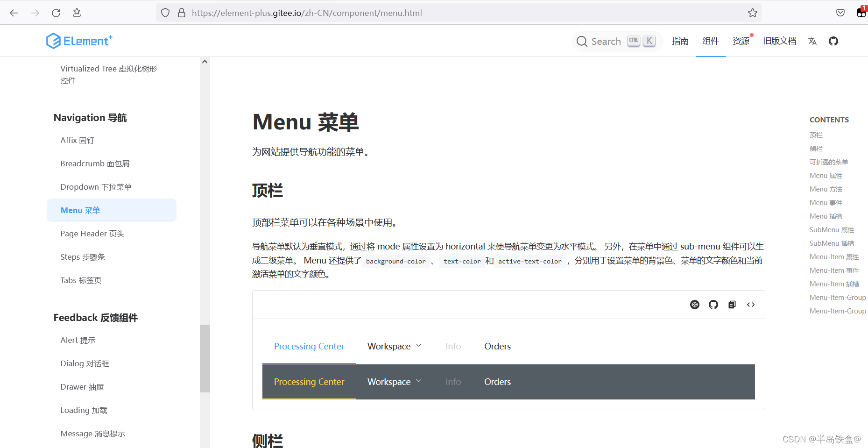Select Orders in the light menu
The height and width of the screenshot is (448, 868).
[x=497, y=346]
